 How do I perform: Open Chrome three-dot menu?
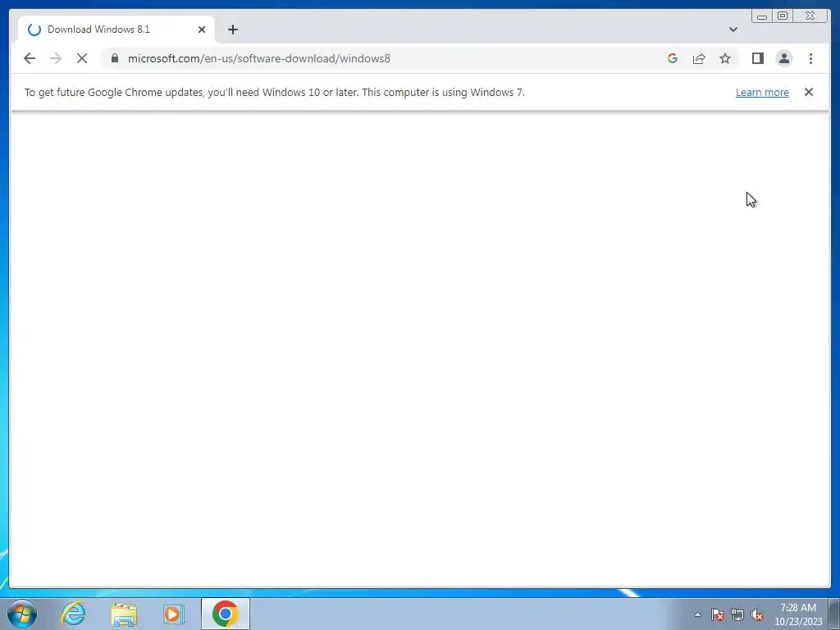(x=810, y=58)
